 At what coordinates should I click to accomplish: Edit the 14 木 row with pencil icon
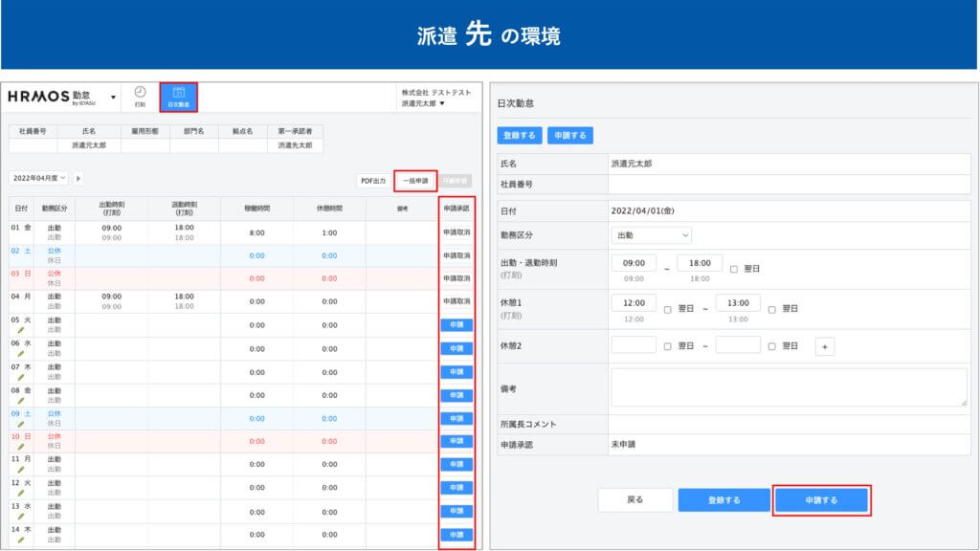pyautogui.click(x=21, y=540)
